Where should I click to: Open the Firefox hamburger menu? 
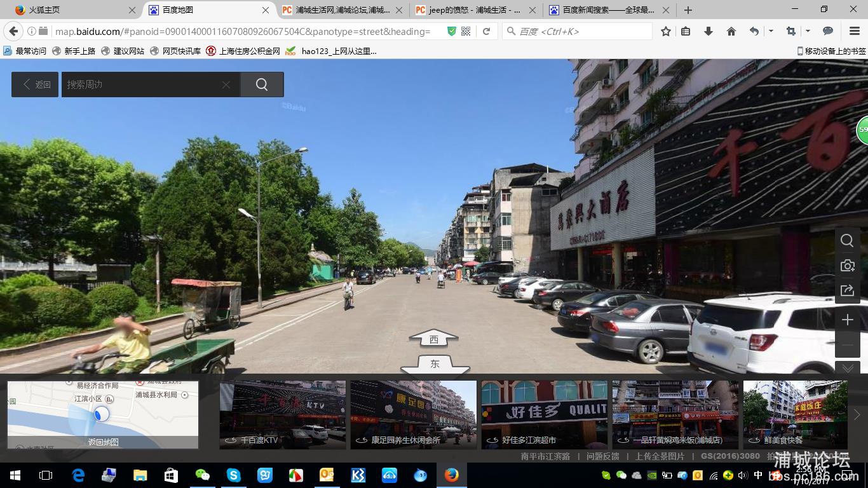coord(855,31)
